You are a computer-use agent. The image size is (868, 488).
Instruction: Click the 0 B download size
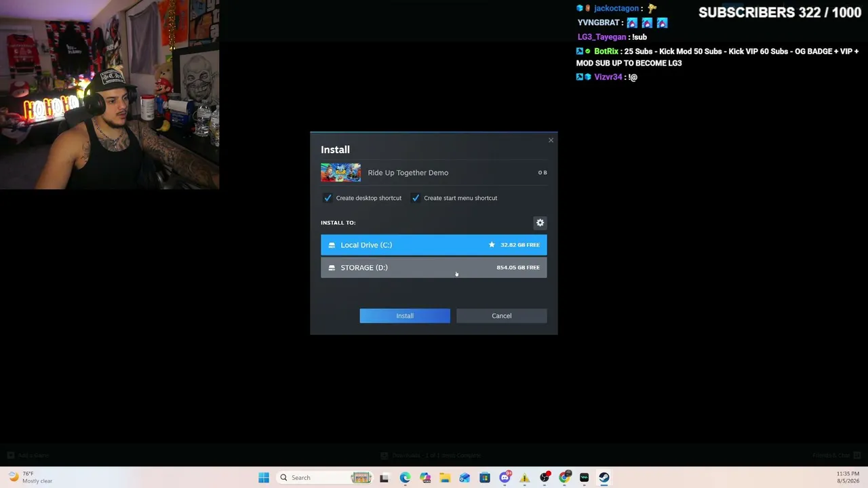(x=542, y=173)
